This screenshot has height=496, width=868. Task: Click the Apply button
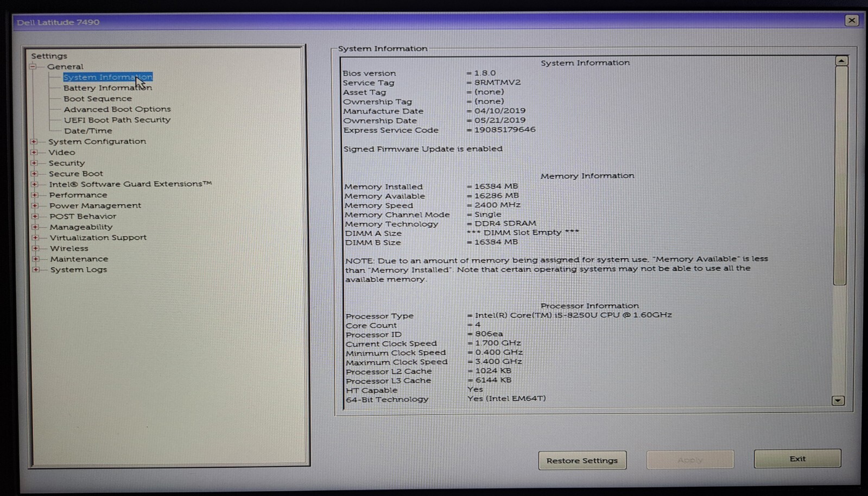pyautogui.click(x=690, y=460)
